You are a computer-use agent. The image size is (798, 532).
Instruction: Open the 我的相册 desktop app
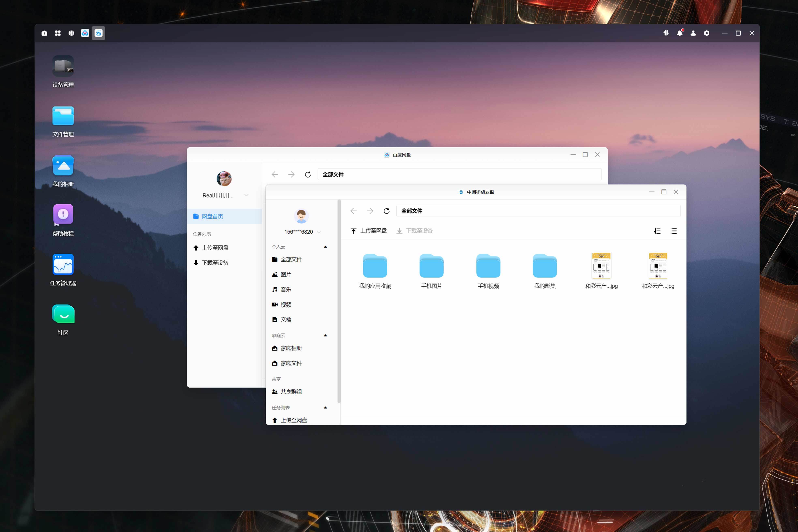click(63, 166)
